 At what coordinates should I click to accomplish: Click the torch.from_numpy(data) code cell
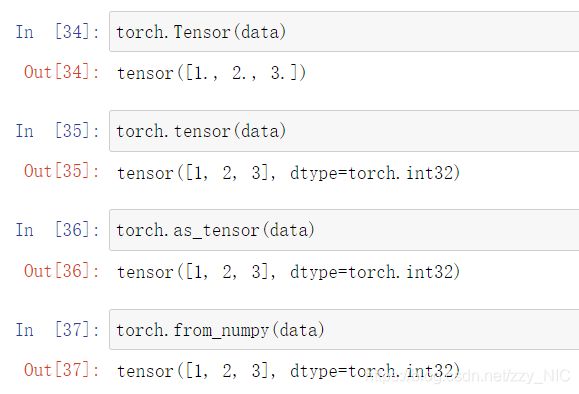[344, 330]
